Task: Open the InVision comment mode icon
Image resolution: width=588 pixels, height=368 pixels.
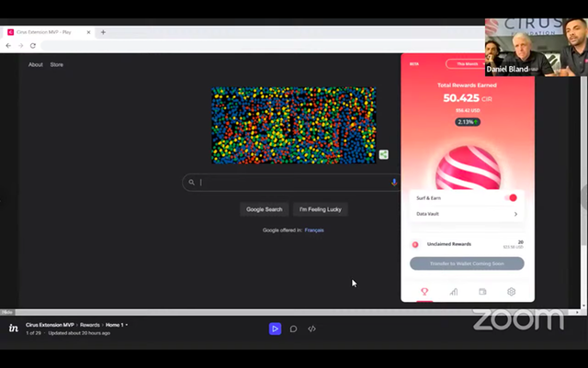Action: (x=293, y=329)
